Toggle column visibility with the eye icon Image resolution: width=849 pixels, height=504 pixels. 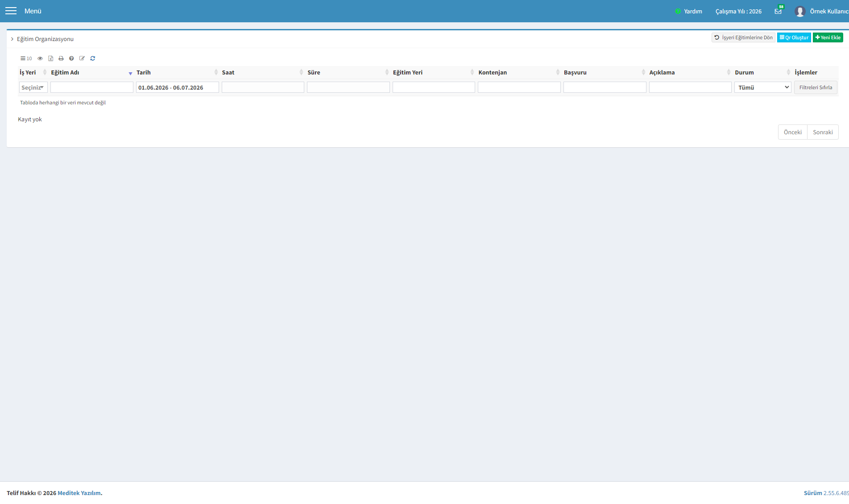(40, 58)
